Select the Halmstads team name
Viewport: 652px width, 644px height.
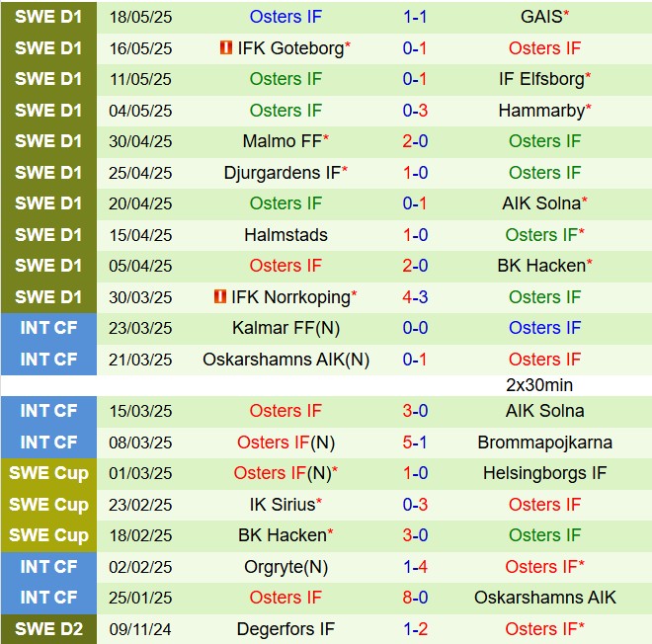(x=285, y=235)
